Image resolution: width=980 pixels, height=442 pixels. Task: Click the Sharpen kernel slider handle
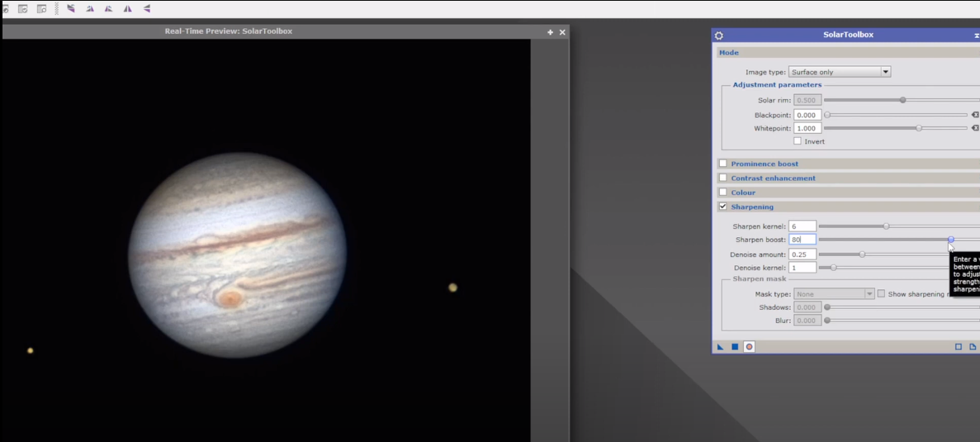[886, 226]
